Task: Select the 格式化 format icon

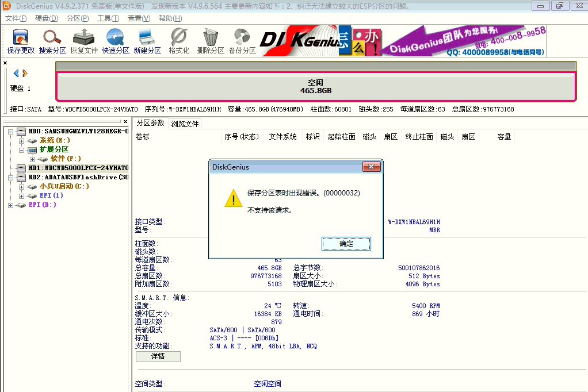Action: (179, 40)
